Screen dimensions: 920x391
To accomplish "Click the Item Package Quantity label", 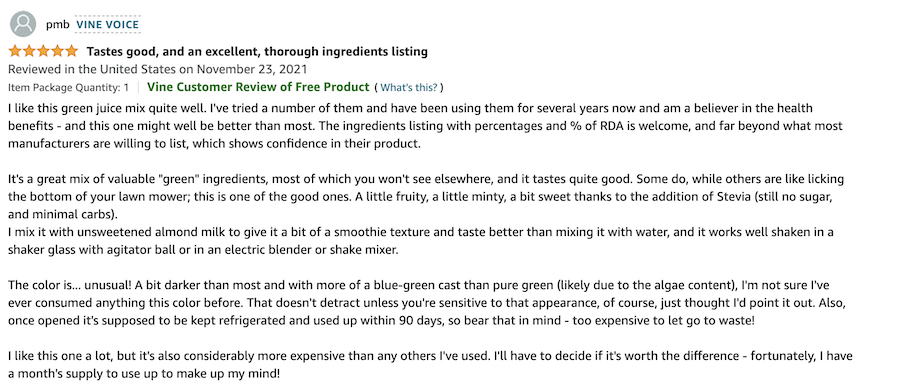I will (68, 87).
